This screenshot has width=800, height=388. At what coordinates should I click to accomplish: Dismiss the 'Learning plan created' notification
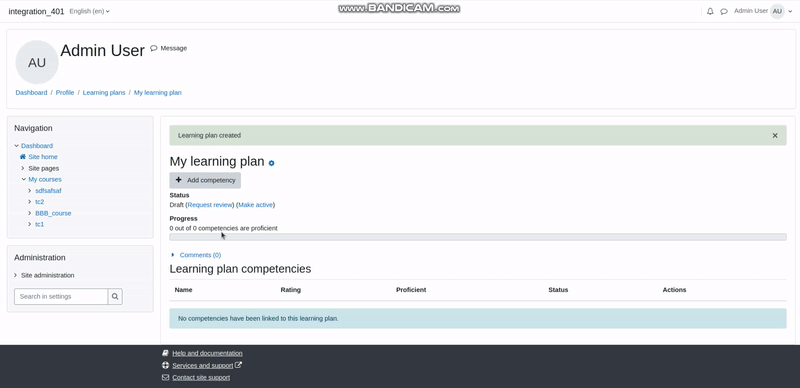775,135
